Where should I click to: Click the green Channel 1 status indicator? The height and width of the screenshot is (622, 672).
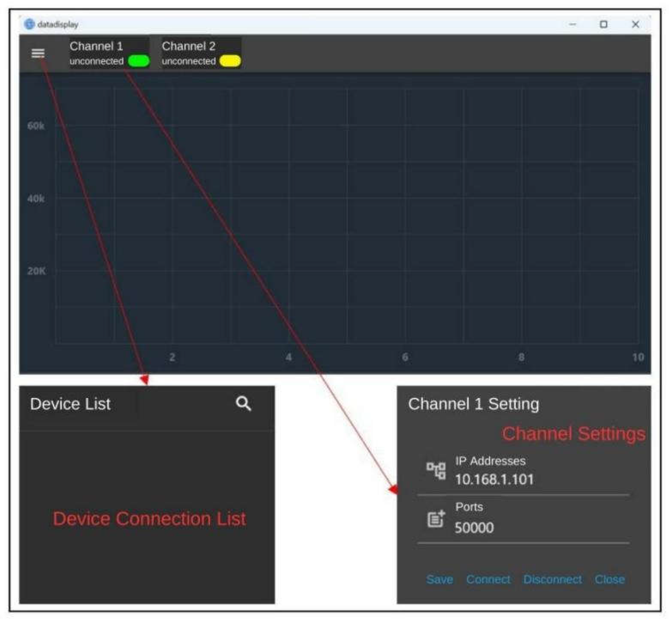(138, 61)
